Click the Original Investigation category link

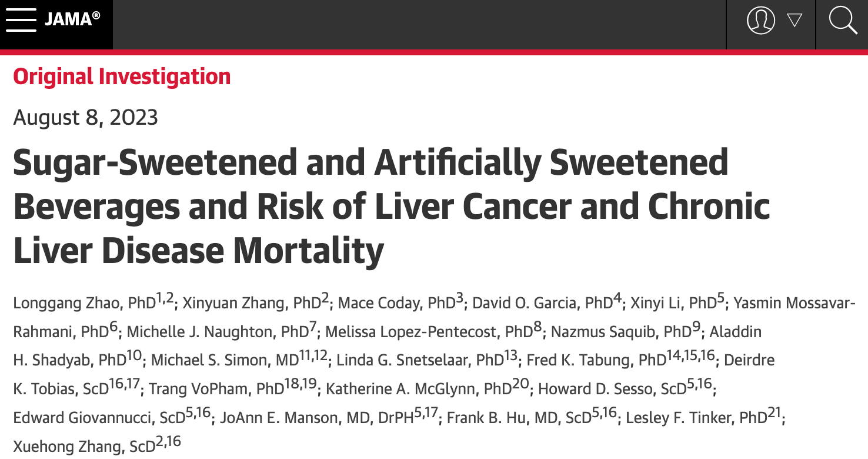click(122, 76)
